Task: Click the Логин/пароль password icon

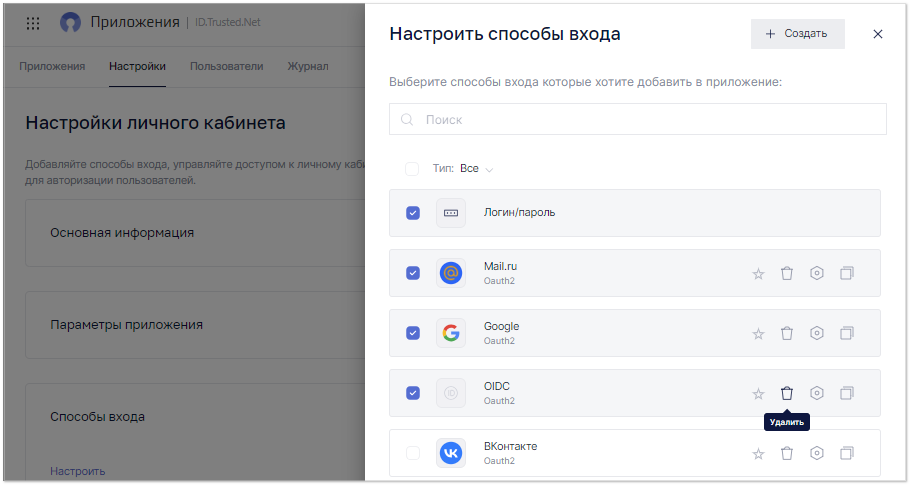Action: [451, 213]
